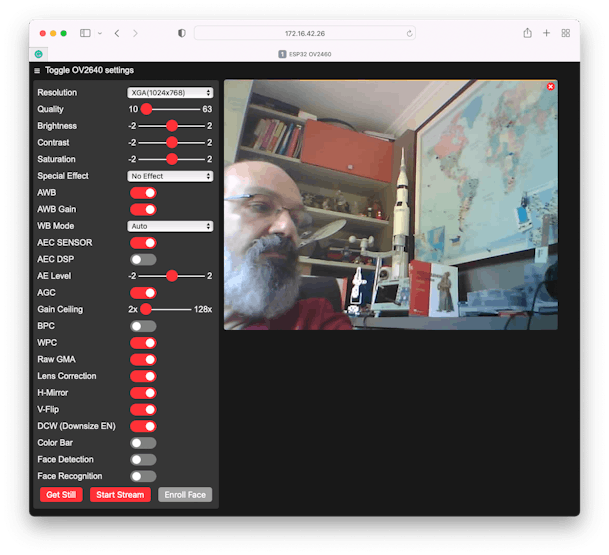The height and width of the screenshot is (555, 609).
Task: Reload the page at 172.16.42.26
Action: tap(409, 34)
